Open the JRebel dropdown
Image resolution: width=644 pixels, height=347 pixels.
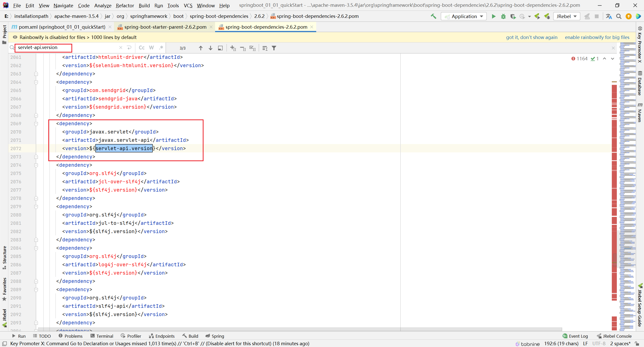[567, 16]
